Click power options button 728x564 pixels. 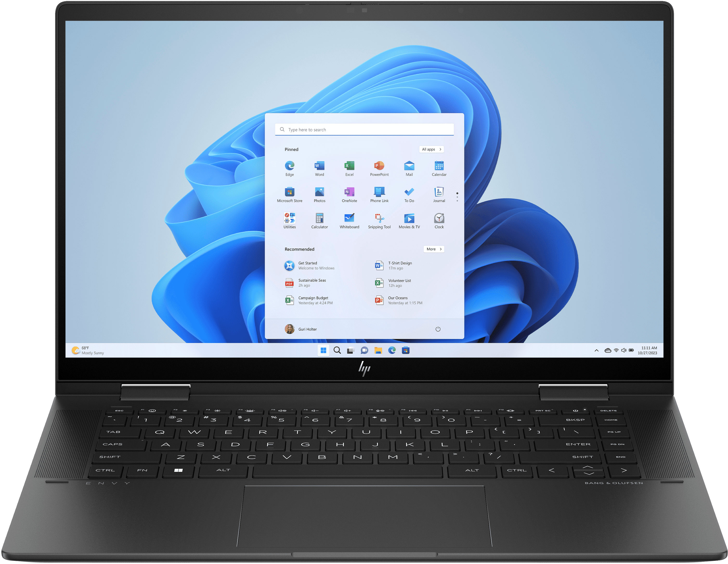click(x=440, y=329)
